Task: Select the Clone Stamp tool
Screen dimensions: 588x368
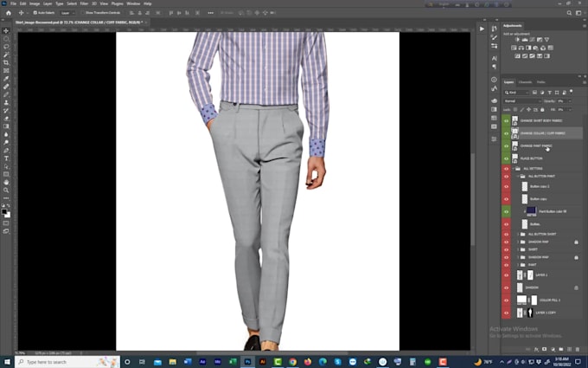Action: (x=6, y=102)
